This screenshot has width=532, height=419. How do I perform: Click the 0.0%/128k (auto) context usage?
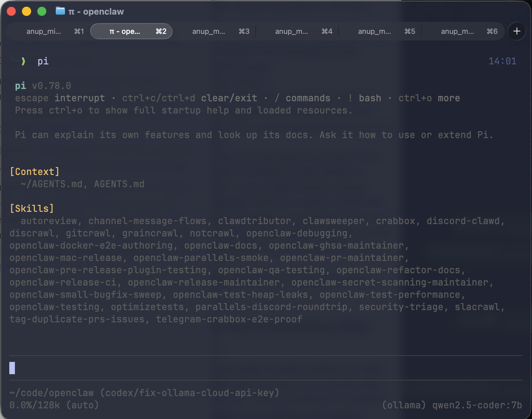pos(54,405)
